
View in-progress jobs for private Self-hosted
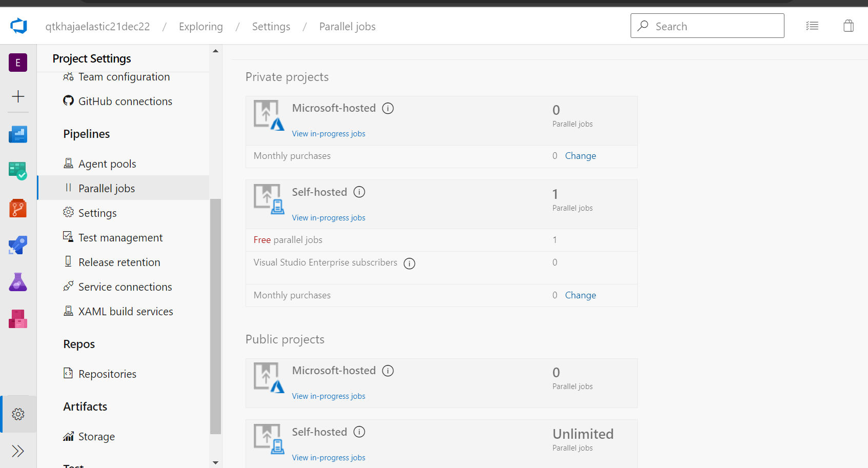[329, 218]
